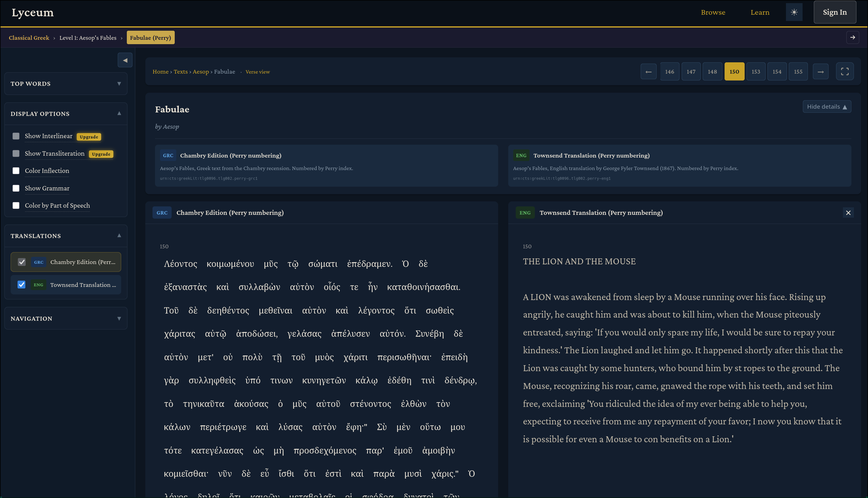Toggle light/dark theme with the sun icon
868x498 pixels.
794,12
